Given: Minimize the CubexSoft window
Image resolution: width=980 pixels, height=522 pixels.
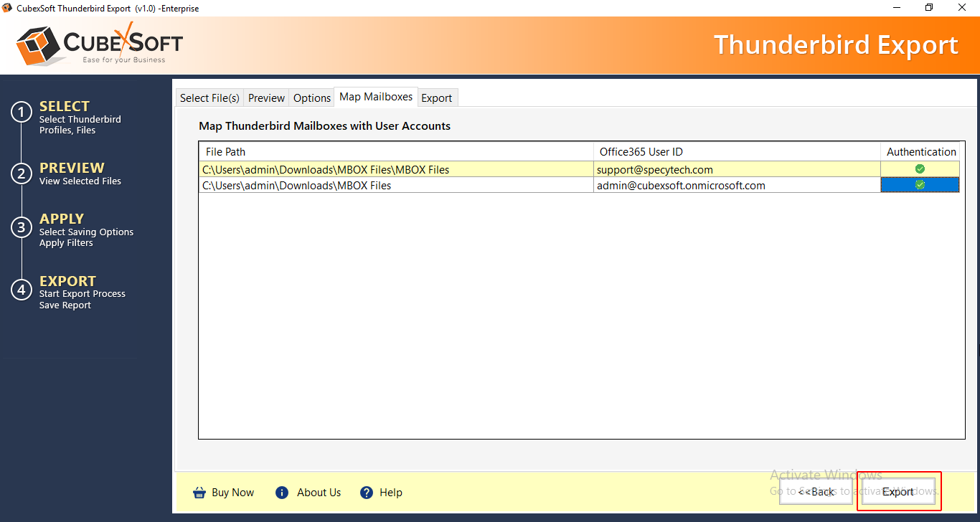Looking at the screenshot, I should click(x=897, y=8).
